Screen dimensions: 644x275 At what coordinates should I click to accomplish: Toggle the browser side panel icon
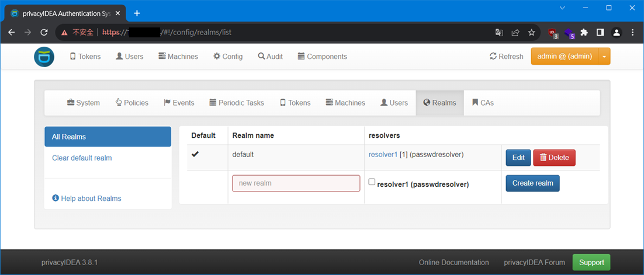click(600, 33)
